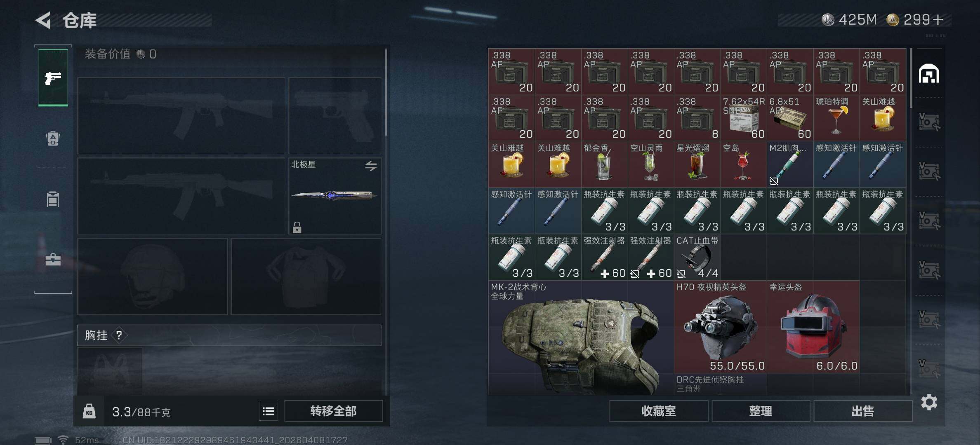This screenshot has width=980, height=445.
Task: Open the first locked V extension stash slot
Action: click(x=928, y=122)
